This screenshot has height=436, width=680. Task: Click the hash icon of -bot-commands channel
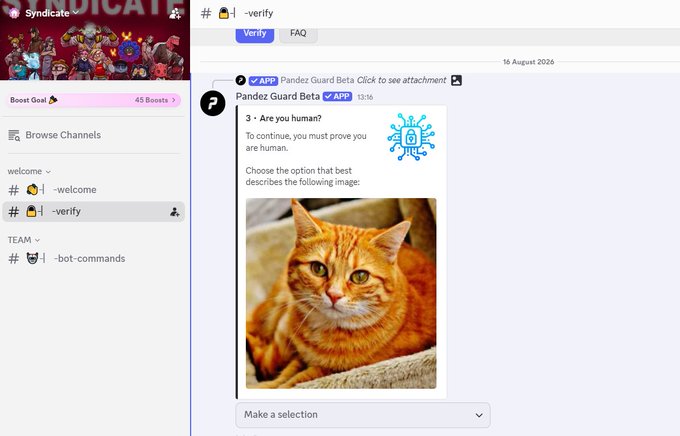tap(14, 259)
